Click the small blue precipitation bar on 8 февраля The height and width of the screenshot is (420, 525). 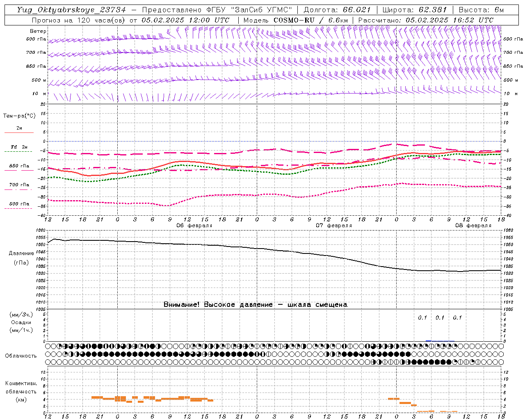pyautogui.click(x=428, y=341)
